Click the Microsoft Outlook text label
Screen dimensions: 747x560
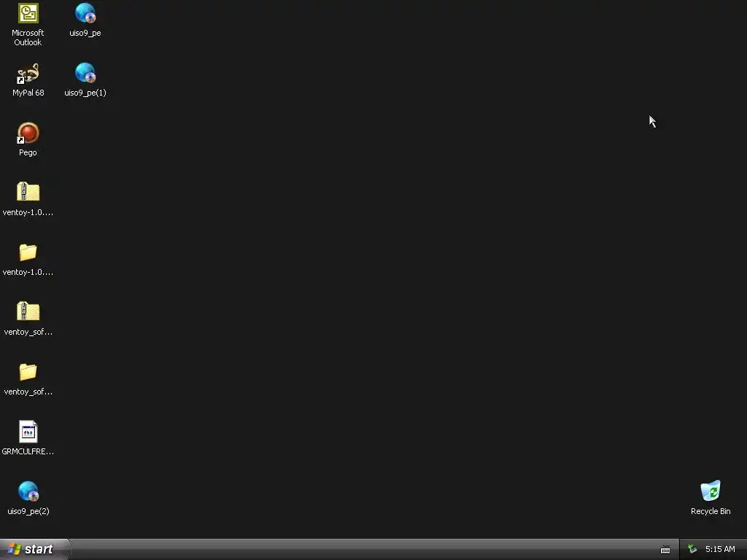tap(28, 38)
